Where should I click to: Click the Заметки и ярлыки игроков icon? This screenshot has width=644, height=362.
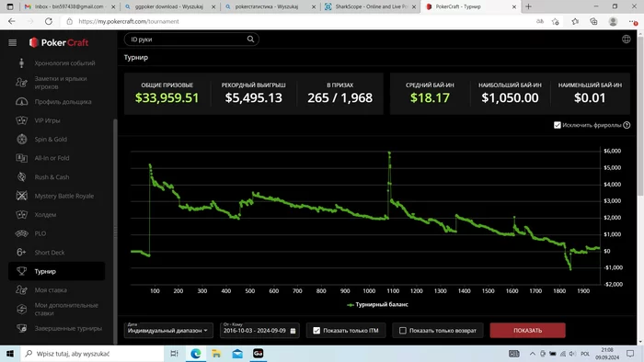coord(21,83)
